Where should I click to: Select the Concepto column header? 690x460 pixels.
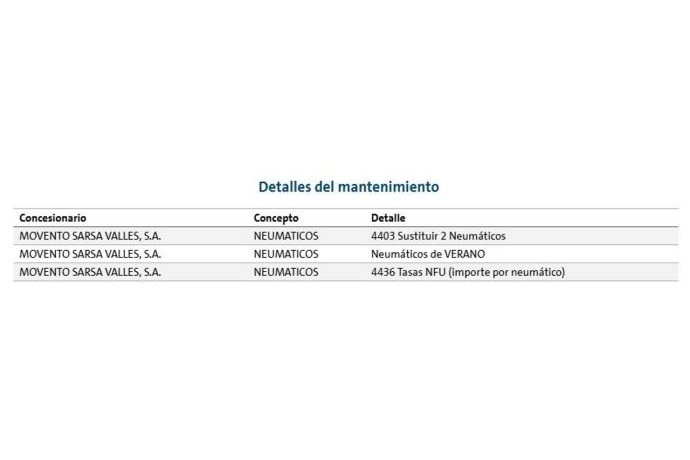click(x=276, y=218)
